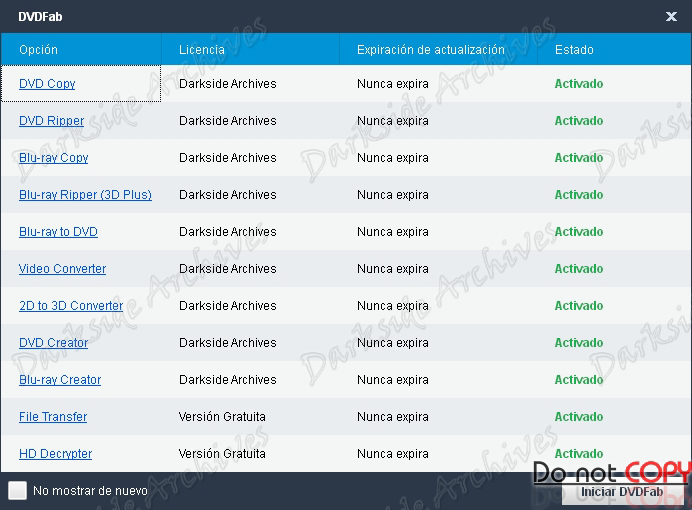Click Activado status in Blu-ray Creator row

579,380
